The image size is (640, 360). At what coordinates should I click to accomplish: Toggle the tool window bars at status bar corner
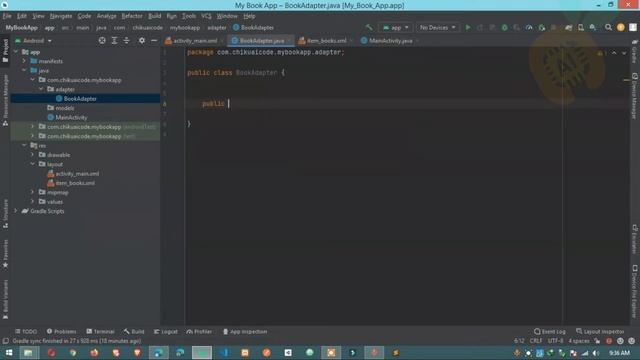click(x=5, y=341)
